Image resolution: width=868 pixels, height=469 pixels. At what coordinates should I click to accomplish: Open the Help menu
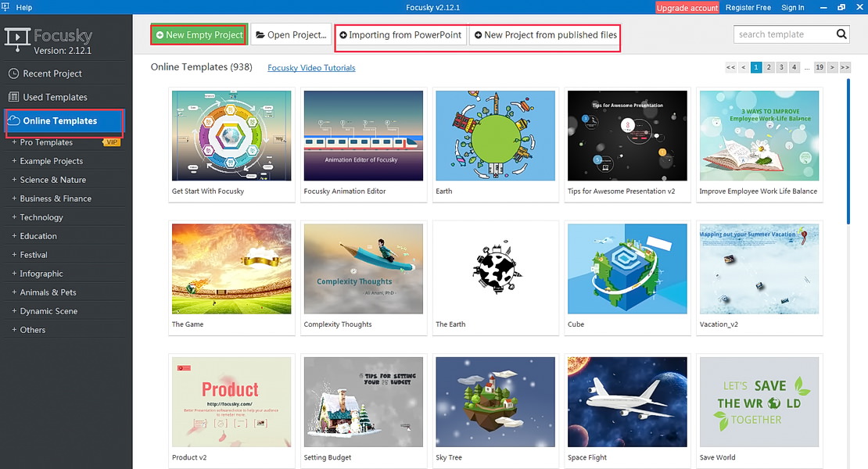[23, 7]
